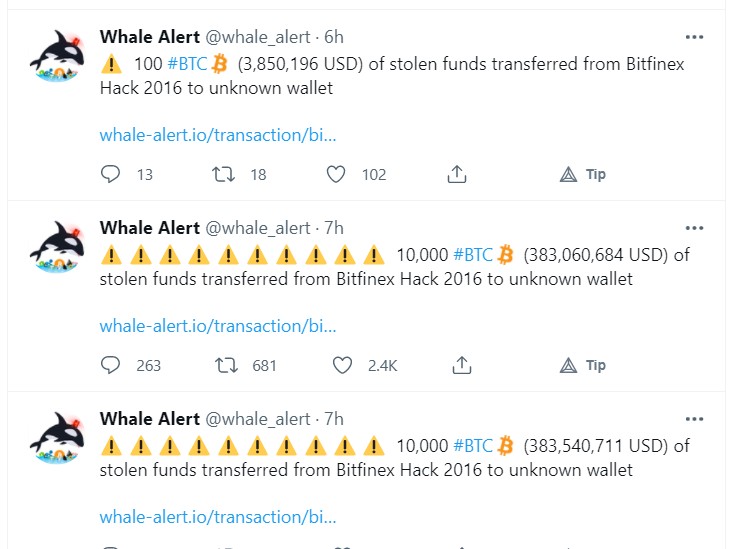The width and height of the screenshot is (754, 549).
Task: Open whale-alert.io link in the 383,060,684 USD tweet
Action: pos(218,325)
